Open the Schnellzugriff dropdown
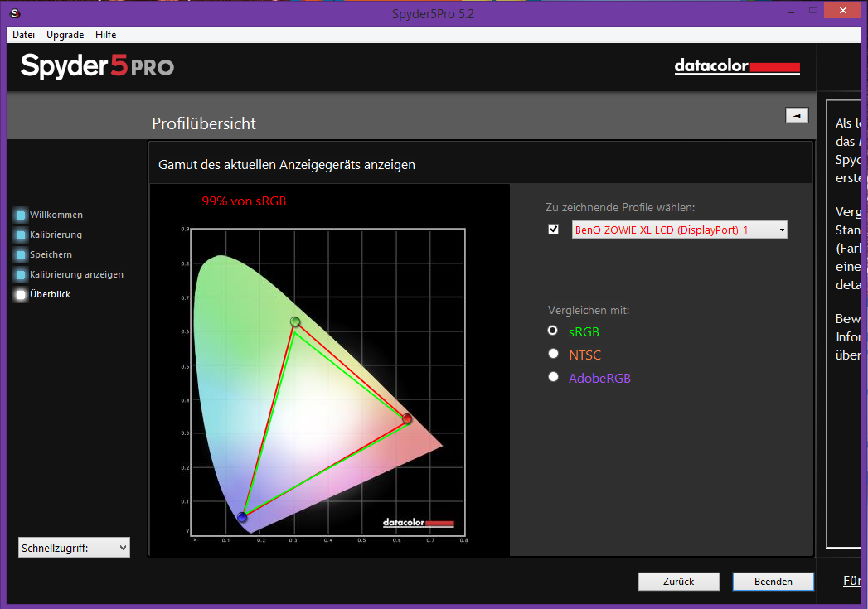Image resolution: width=868 pixels, height=609 pixels. 74,548
